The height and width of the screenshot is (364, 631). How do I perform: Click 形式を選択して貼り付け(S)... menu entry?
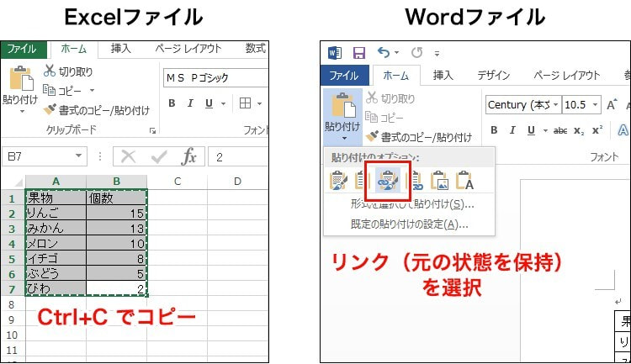point(412,204)
